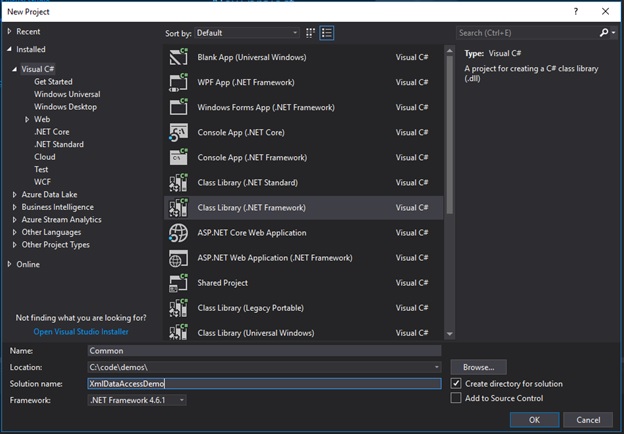The height and width of the screenshot is (434, 624).
Task: Select .NET Standard category
Action: point(59,144)
